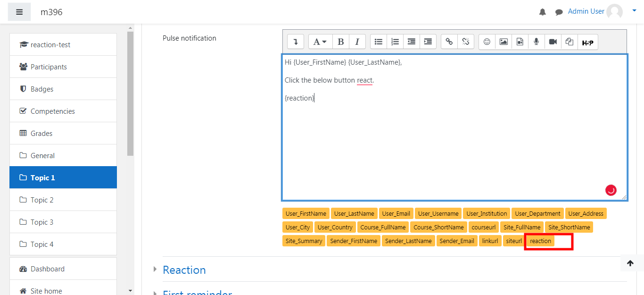Select Topic 2 in the sidebar
The height and width of the screenshot is (295, 644).
pyautogui.click(x=42, y=200)
